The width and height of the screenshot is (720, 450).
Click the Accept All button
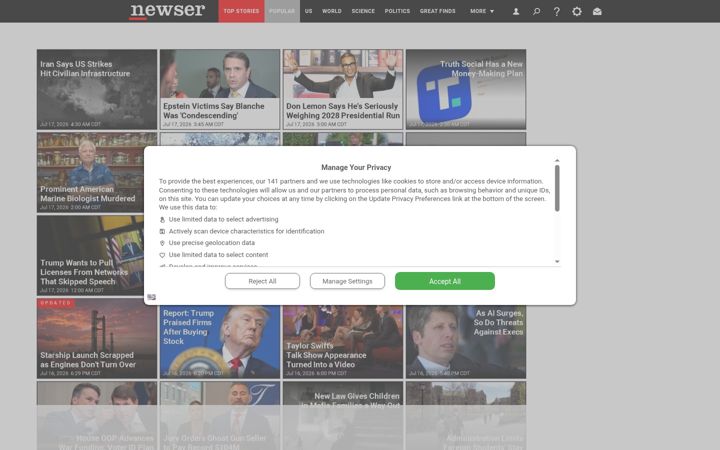445,281
